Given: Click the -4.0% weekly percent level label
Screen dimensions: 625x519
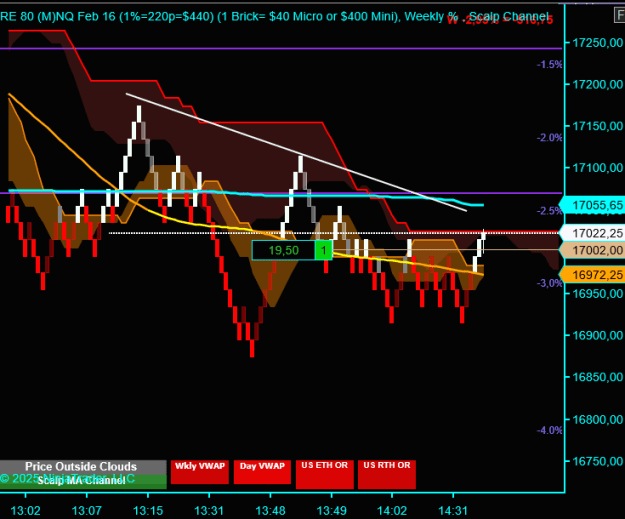Looking at the screenshot, I should click(x=550, y=431).
